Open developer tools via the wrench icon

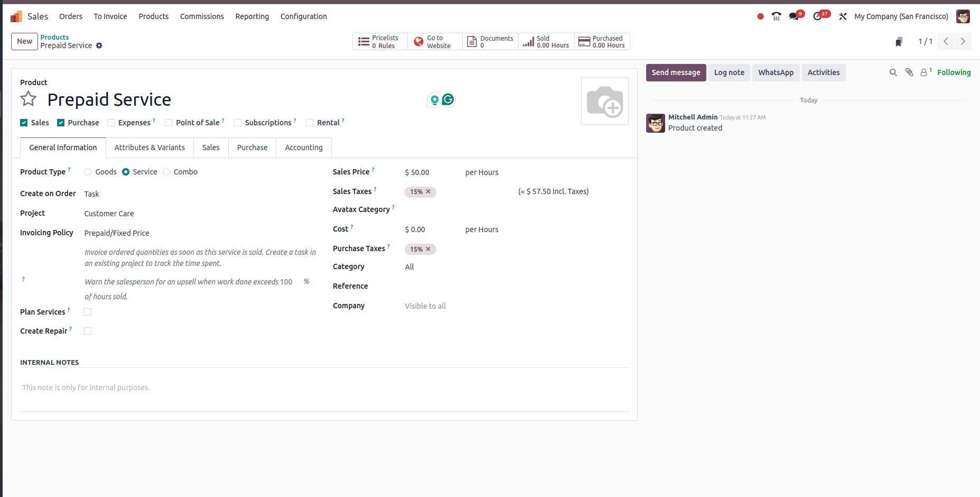pyautogui.click(x=843, y=16)
